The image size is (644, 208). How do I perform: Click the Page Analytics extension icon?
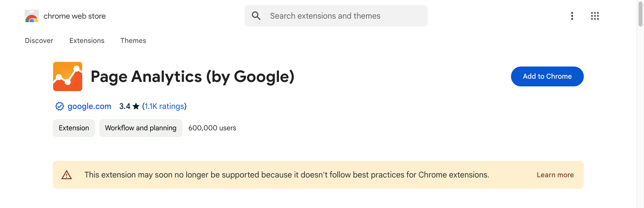[67, 76]
